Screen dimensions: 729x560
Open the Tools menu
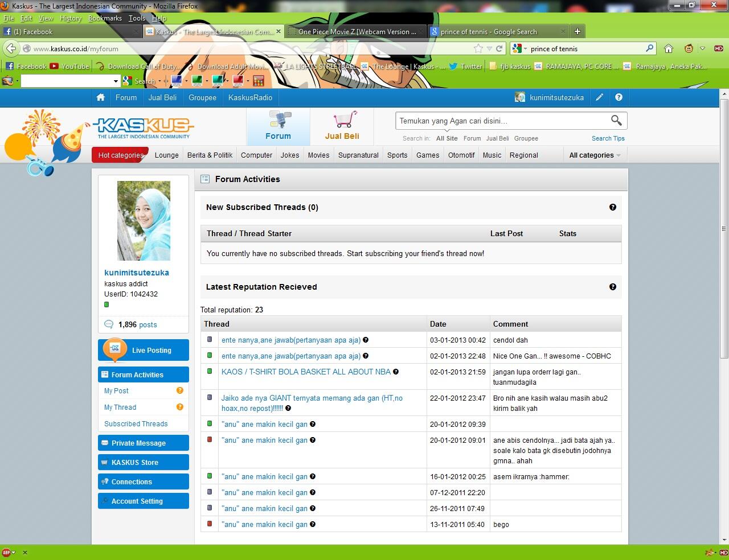(137, 18)
